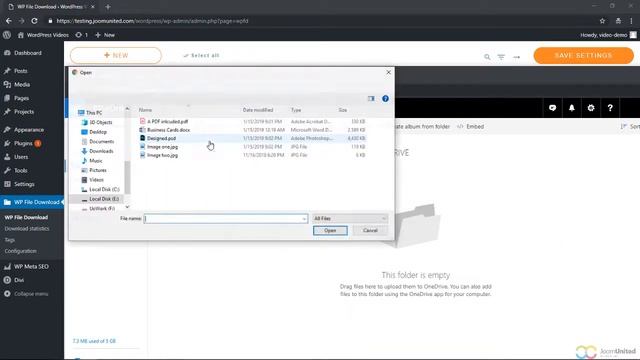Image resolution: width=640 pixels, height=360 pixels.
Task: Toggle preview pane icon in dialog
Action: [371, 98]
